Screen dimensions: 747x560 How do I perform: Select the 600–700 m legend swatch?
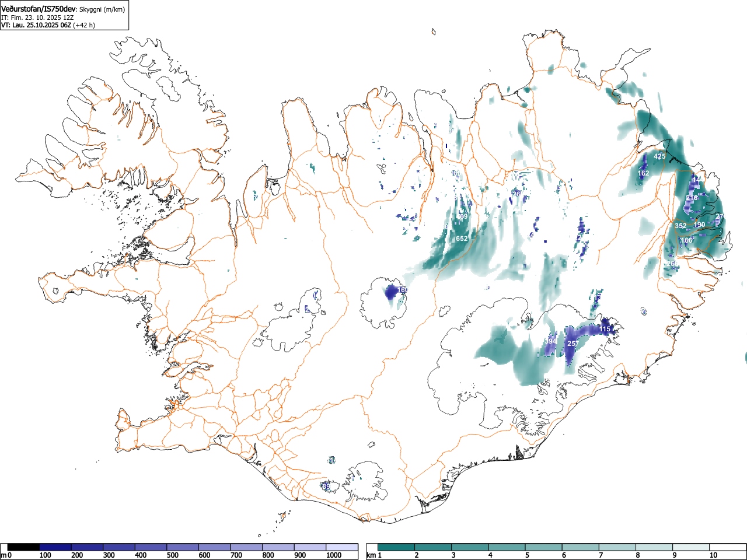215,547
